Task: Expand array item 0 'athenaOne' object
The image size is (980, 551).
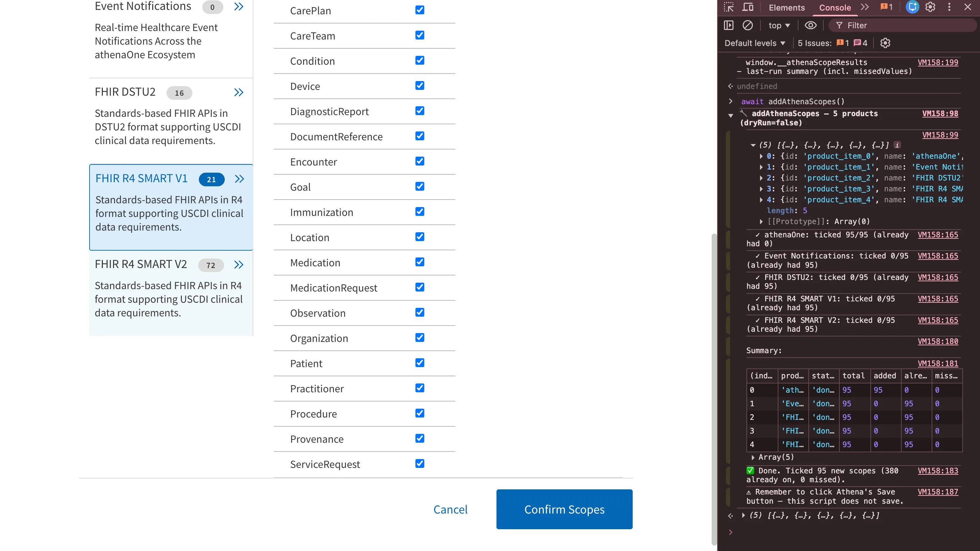Action: (x=761, y=156)
